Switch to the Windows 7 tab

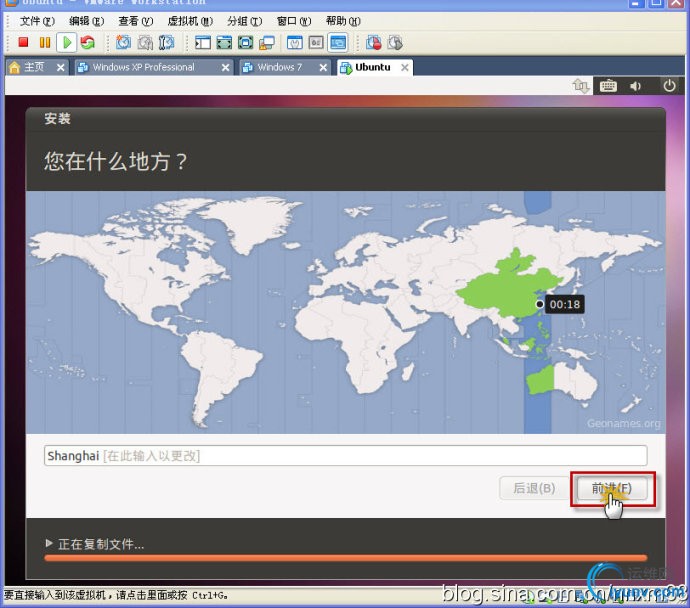pos(280,67)
